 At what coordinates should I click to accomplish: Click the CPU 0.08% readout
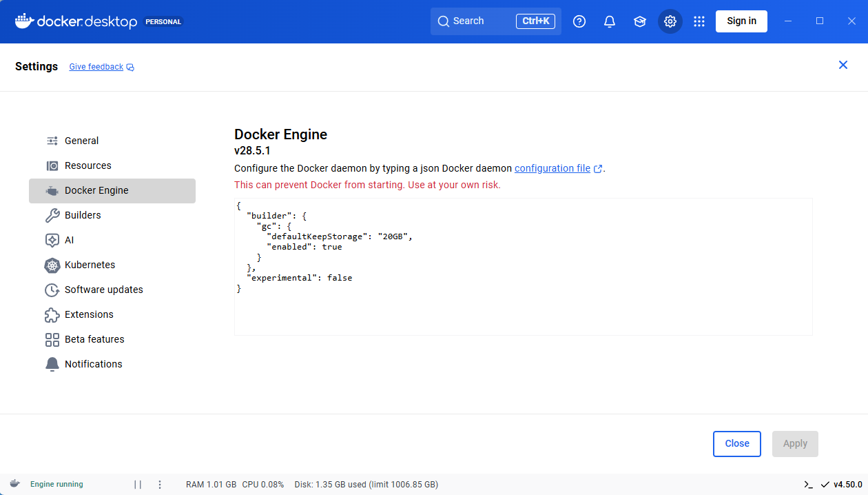coord(263,485)
